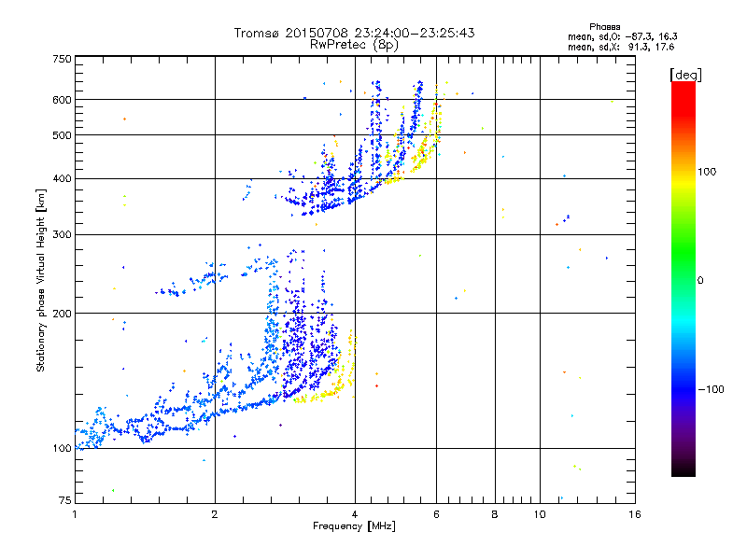Click the 300 tick on height axis

pyautogui.click(x=62, y=234)
